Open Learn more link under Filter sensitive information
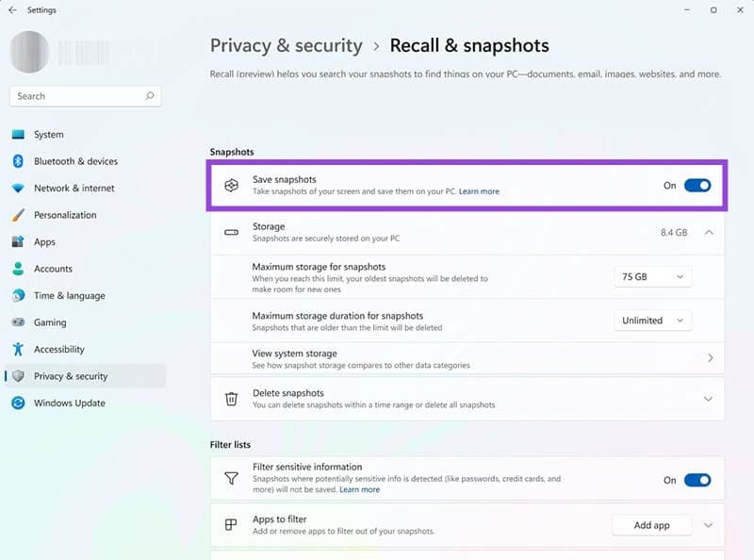The image size is (754, 560). tap(360, 489)
